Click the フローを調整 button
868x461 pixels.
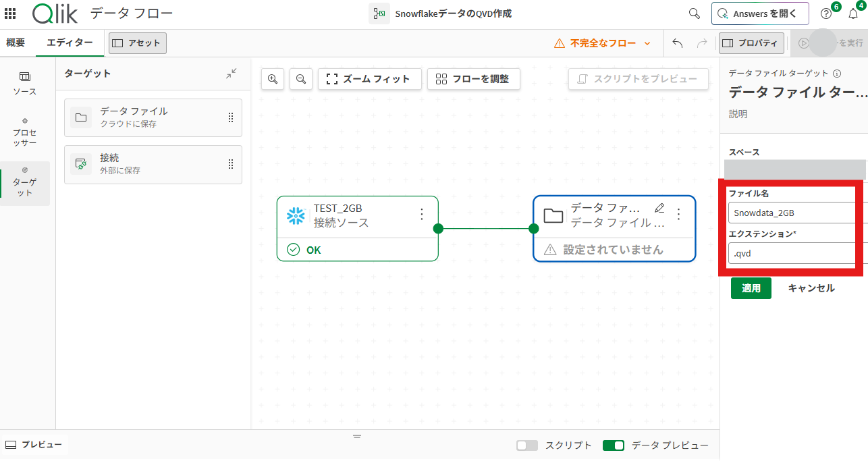coord(473,79)
